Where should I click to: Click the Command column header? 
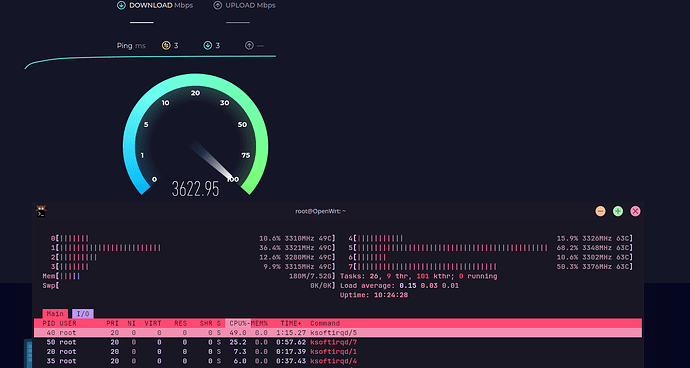(325, 323)
